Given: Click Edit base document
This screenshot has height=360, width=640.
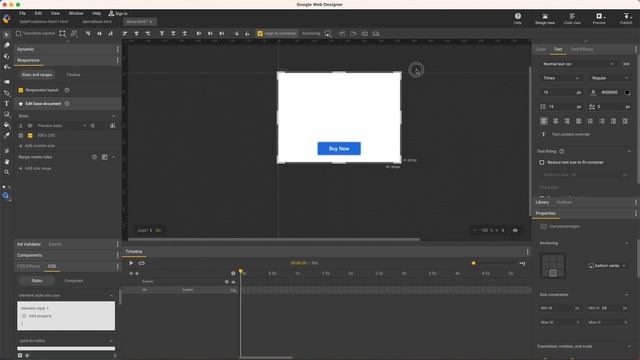Looking at the screenshot, I should click(43, 104).
